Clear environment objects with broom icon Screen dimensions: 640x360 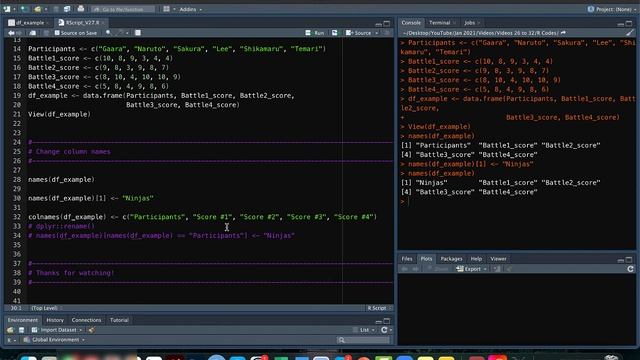[91, 330]
